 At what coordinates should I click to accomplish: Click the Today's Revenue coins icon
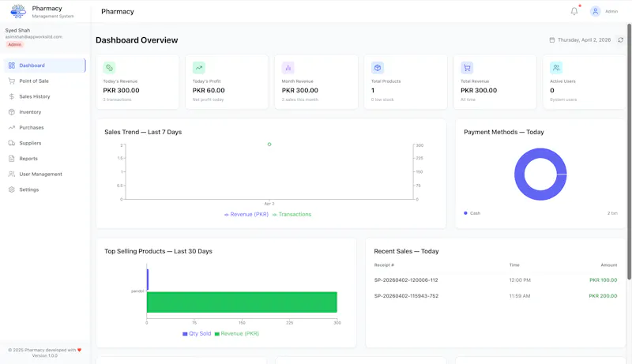tap(109, 68)
